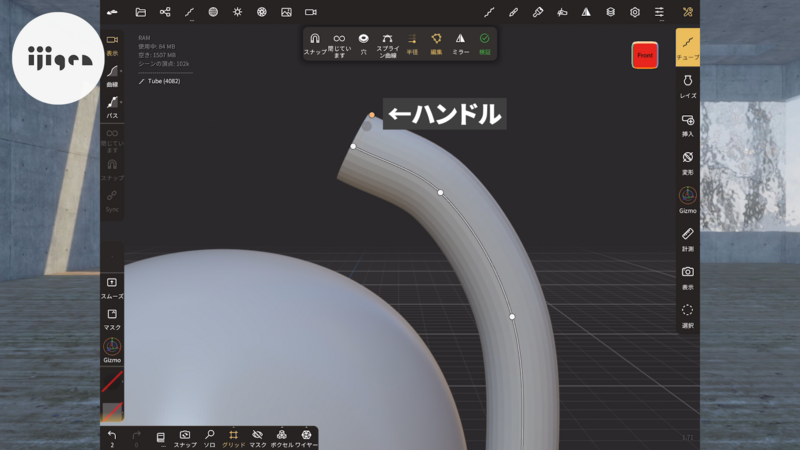Select orange handle point at tube end
This screenshot has width=800, height=450.
tap(372, 115)
